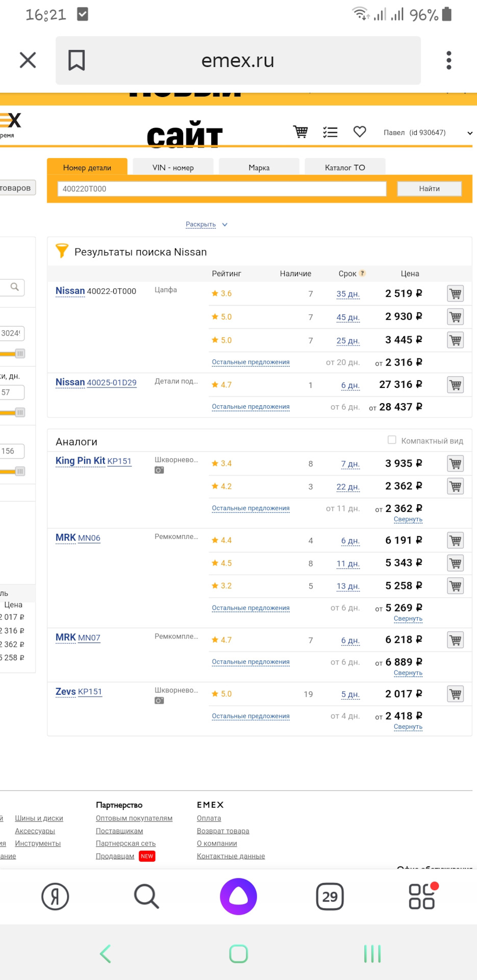View photo of Zevs KP151

pos(159,701)
